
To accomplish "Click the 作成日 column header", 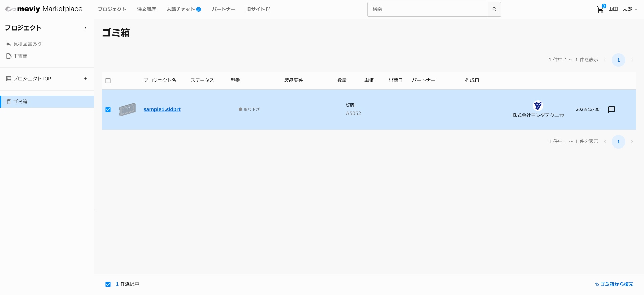I will click(x=472, y=80).
